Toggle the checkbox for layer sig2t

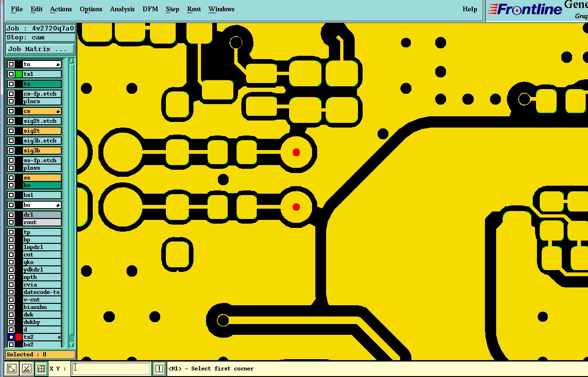[11, 131]
